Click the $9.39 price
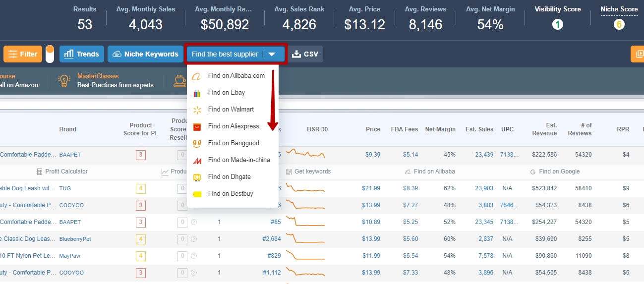This screenshot has height=284, width=644. (x=373, y=155)
